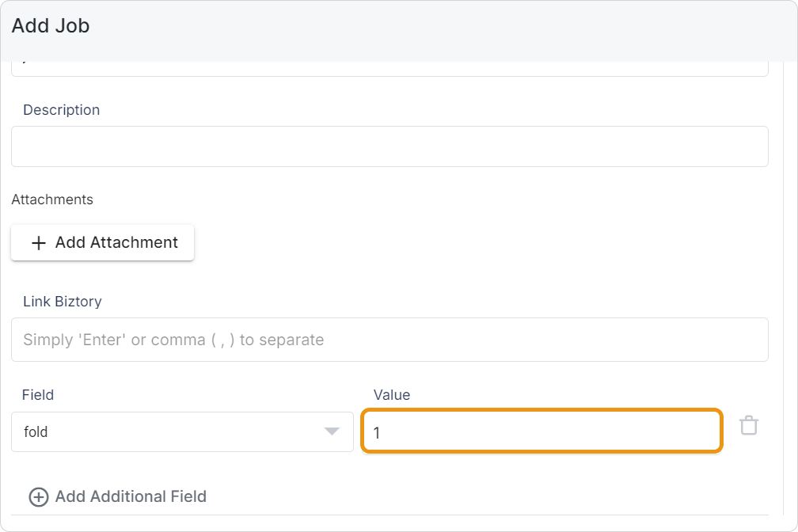Screen dimensions: 798x532
Task: Click the Add Additional Field link
Action: click(130, 497)
